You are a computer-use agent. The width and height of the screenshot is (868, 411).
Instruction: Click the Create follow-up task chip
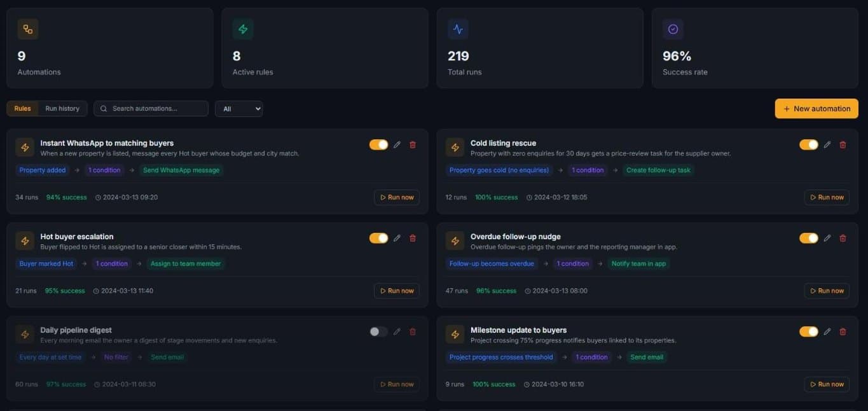(x=658, y=171)
